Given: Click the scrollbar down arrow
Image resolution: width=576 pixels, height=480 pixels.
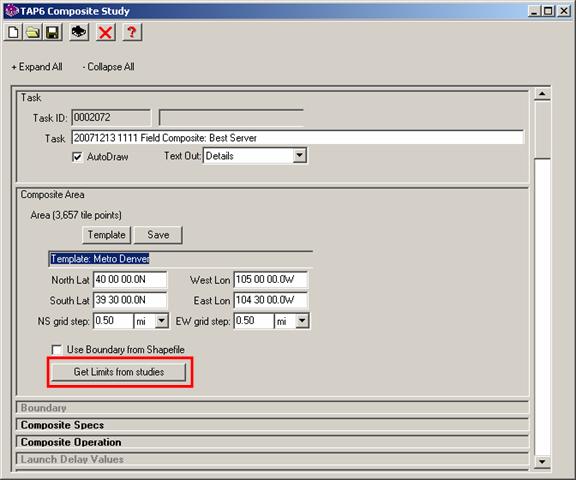Looking at the screenshot, I should click(542, 461).
